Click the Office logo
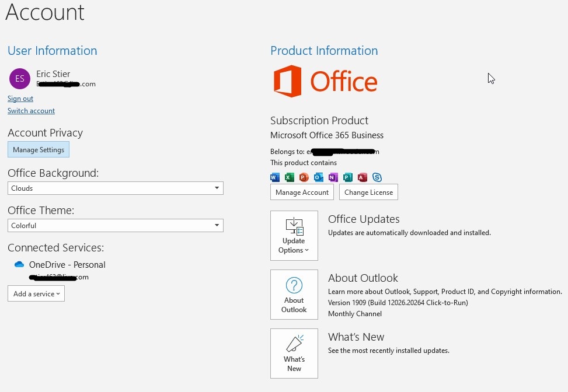568x392 pixels. 325,81
